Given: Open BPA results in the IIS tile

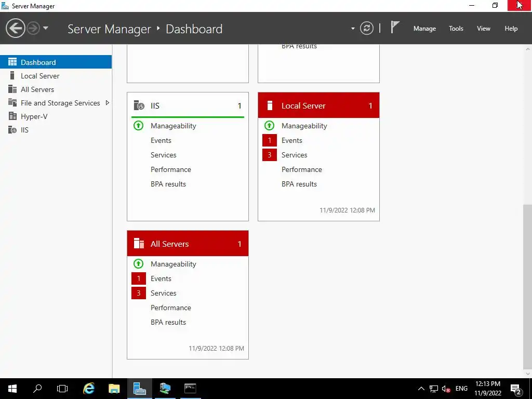Looking at the screenshot, I should (x=168, y=184).
